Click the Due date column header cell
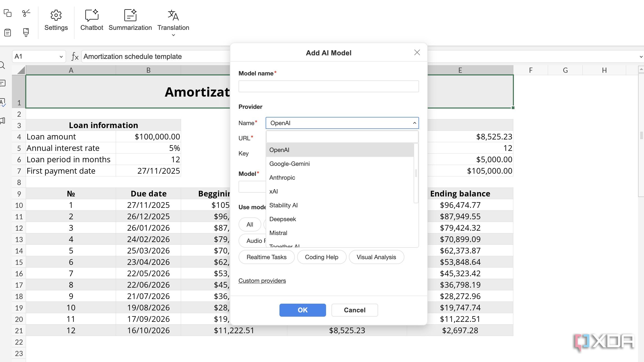644x362 pixels. (x=148, y=193)
